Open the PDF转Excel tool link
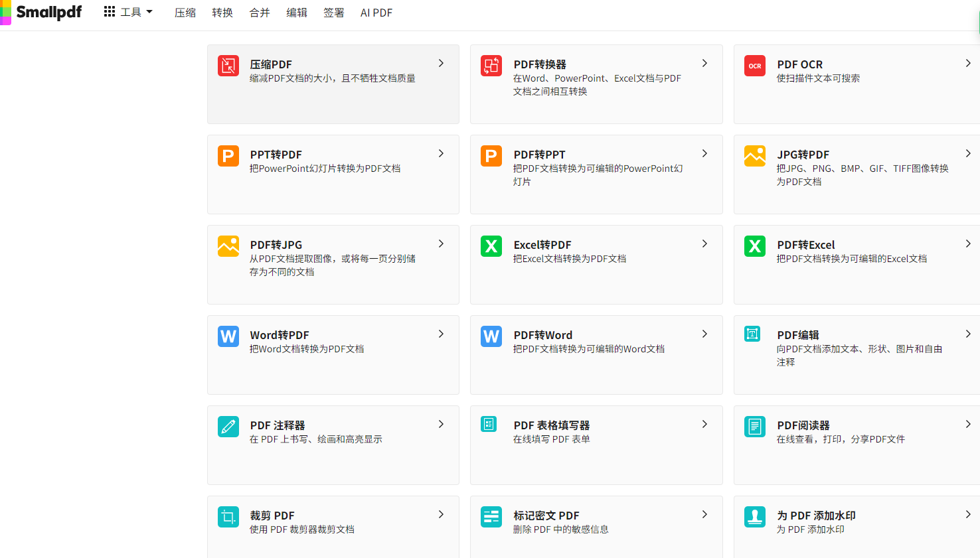Screen dimensions: 980x558 click(x=806, y=245)
